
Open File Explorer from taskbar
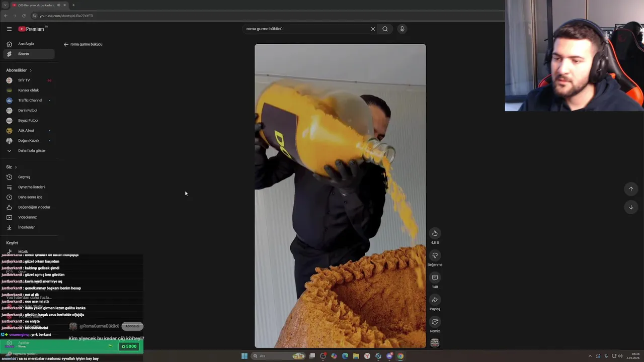tap(356, 356)
